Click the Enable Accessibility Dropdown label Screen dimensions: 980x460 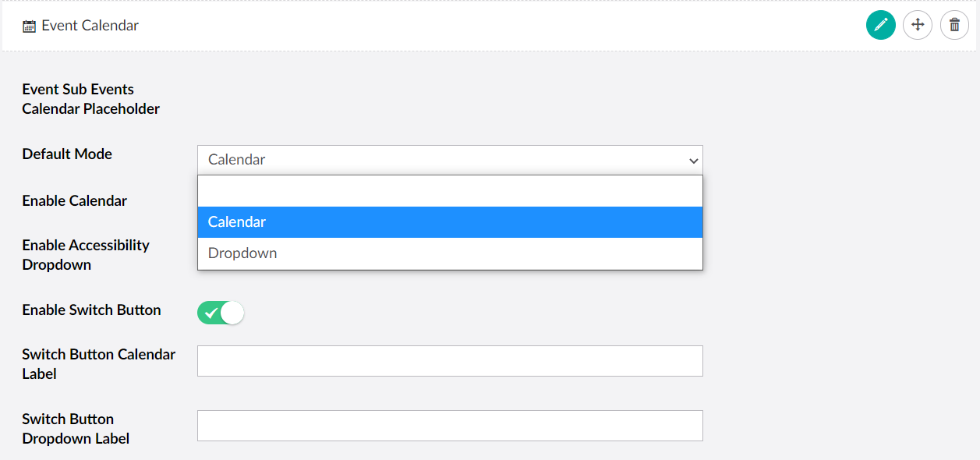86,255
